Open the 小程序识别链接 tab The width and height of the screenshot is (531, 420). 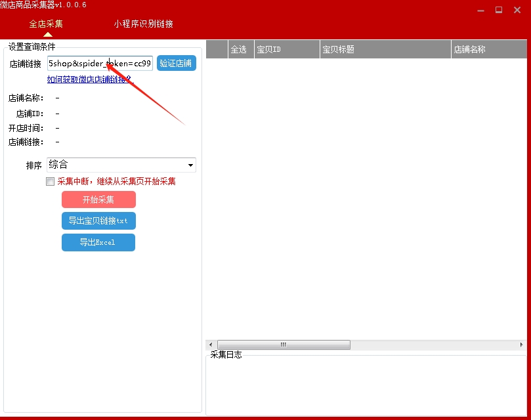pos(144,24)
